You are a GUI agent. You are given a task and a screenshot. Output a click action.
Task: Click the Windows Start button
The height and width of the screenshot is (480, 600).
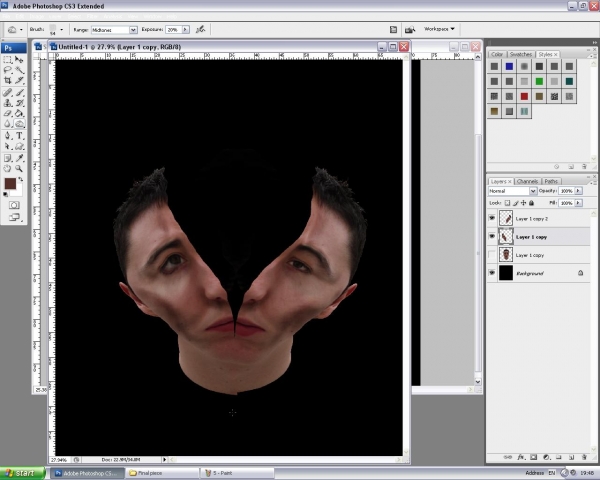23,473
